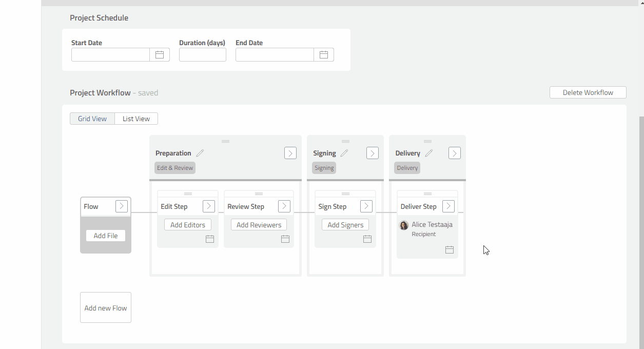644x349 pixels.
Task: Open the End Date calendar picker
Action: click(324, 54)
